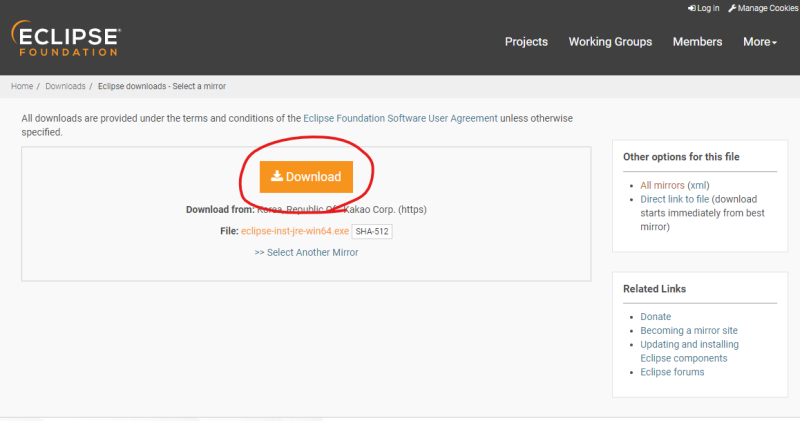This screenshot has height=421, width=800.
Task: Open the Eclipse forums link
Action: (672, 372)
